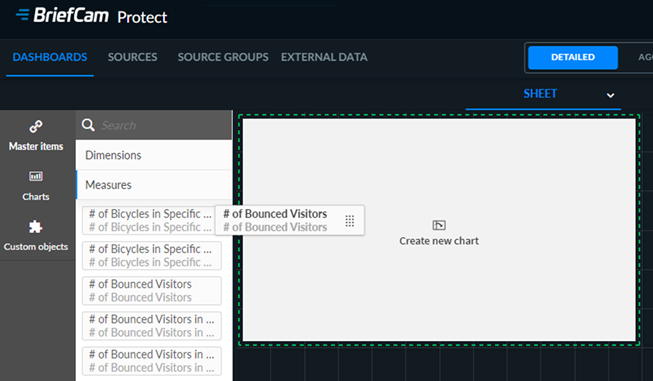This screenshot has width=653, height=381.
Task: Click the search magnifier icon
Action: click(x=88, y=125)
